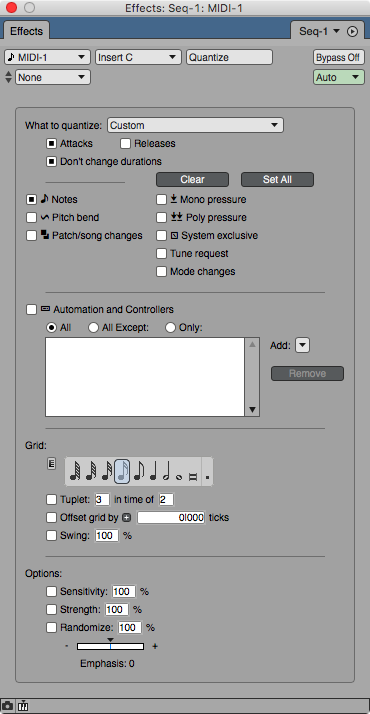The image size is (370, 714).
Task: Open the Seq-1 sequence menu
Action: pyautogui.click(x=319, y=31)
